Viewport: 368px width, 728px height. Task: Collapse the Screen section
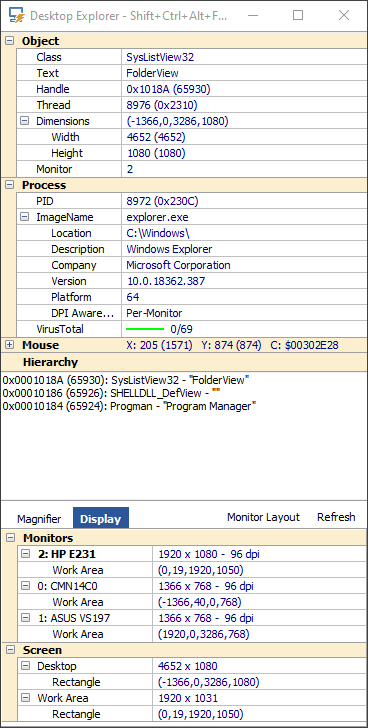click(x=10, y=650)
